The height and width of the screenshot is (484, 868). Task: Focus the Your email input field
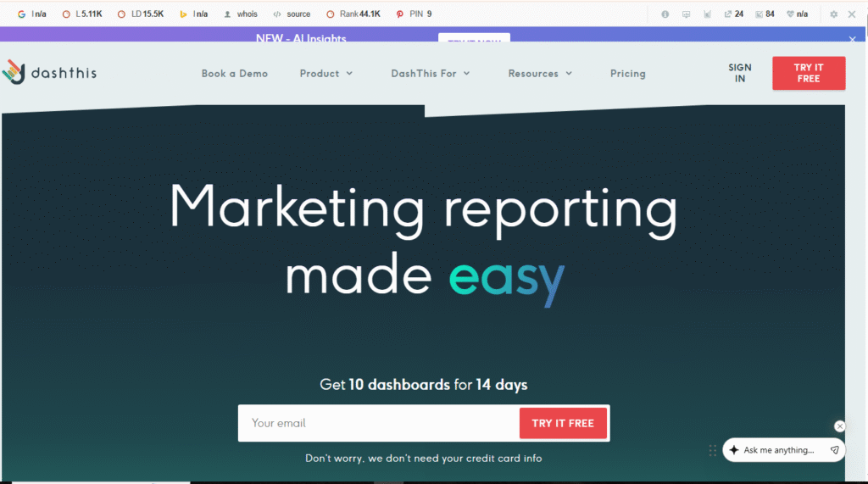pos(378,423)
